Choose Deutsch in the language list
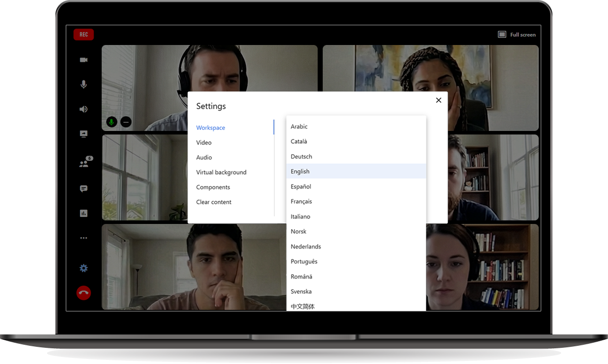 click(x=301, y=157)
